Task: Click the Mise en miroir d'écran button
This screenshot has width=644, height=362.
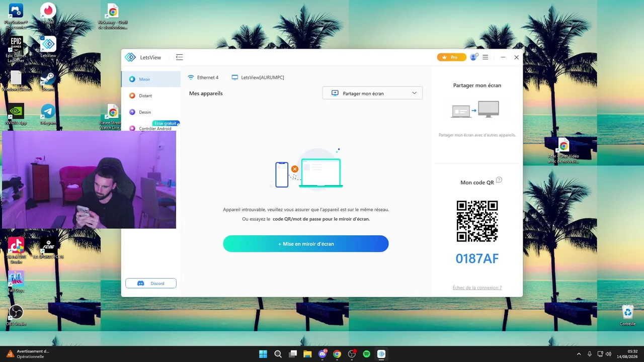Action: (306, 244)
